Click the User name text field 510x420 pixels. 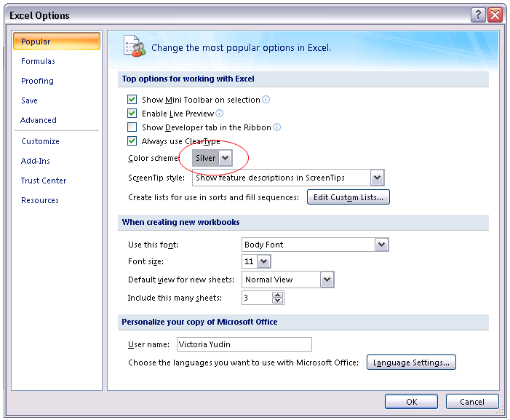[243, 344]
